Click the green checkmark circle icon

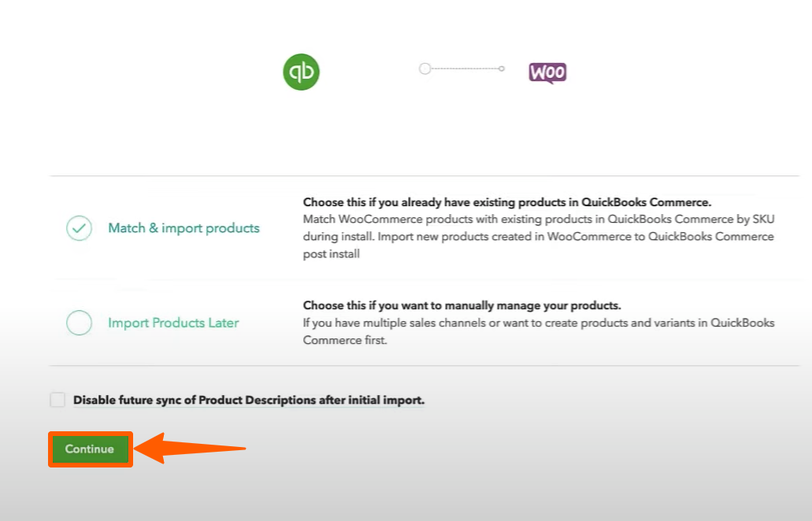pyautogui.click(x=79, y=227)
